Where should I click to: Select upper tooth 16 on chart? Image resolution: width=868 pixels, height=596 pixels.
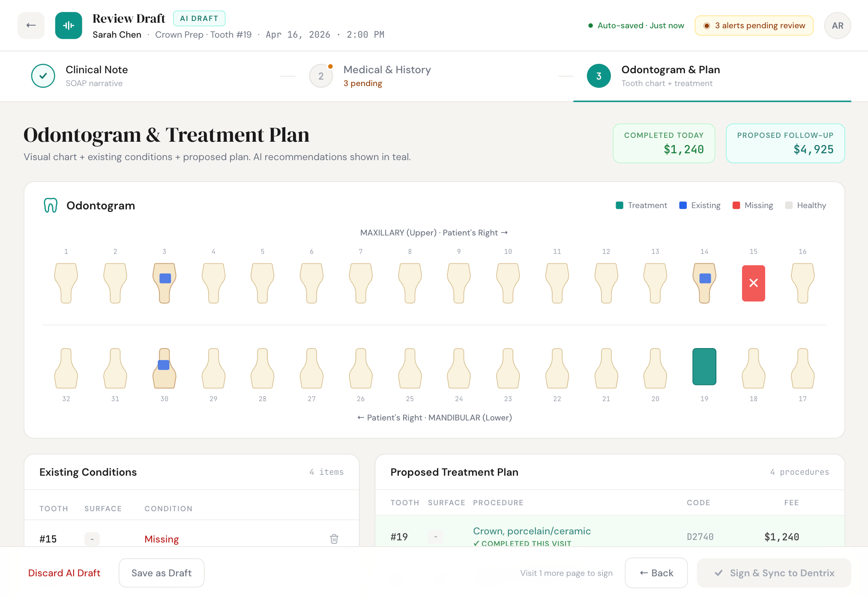click(x=802, y=283)
